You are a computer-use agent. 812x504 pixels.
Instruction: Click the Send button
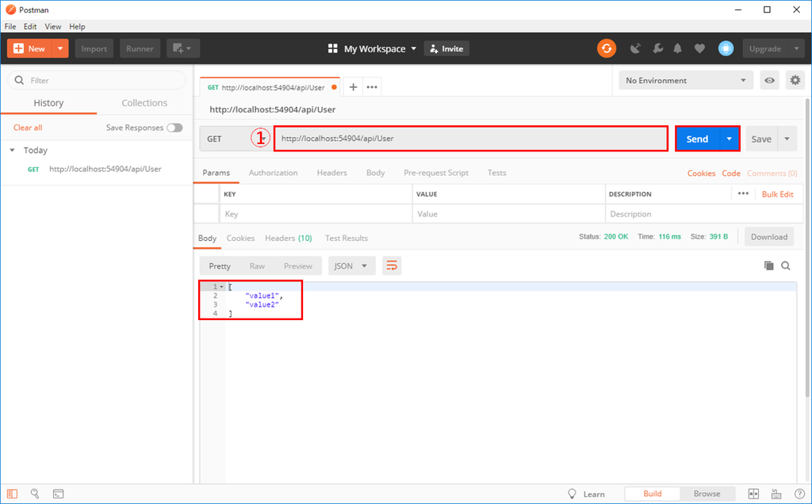[697, 139]
